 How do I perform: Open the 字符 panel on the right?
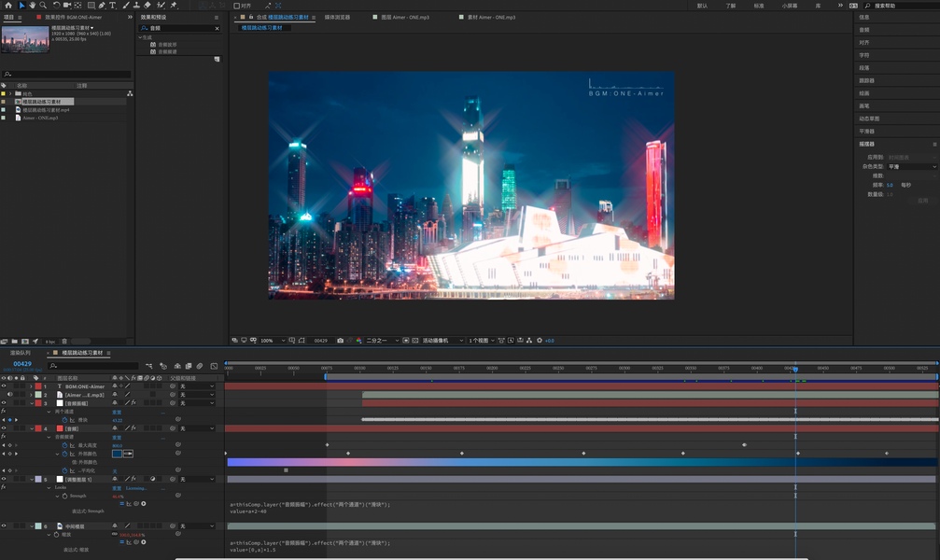click(864, 55)
